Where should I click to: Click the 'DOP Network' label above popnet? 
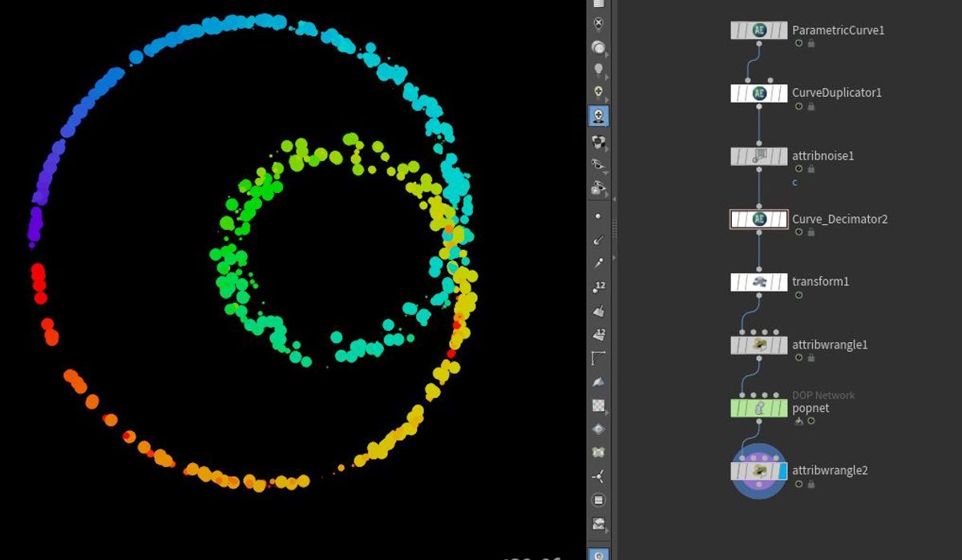[823, 396]
